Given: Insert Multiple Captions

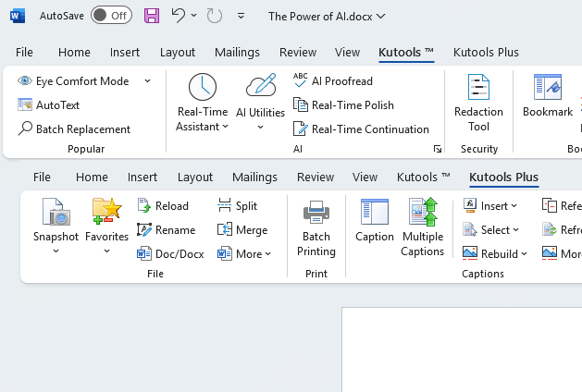Looking at the screenshot, I should [423, 228].
